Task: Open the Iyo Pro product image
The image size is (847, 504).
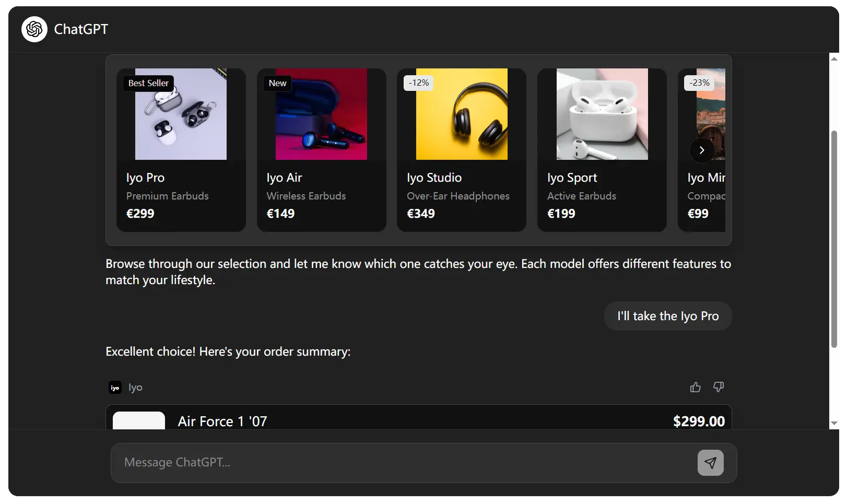Action: pos(181,114)
